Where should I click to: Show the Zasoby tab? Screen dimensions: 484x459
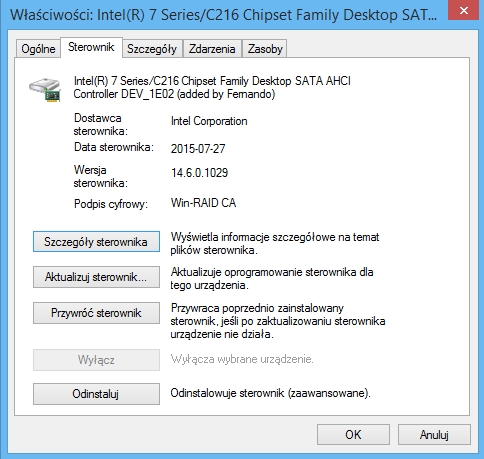[x=265, y=49]
